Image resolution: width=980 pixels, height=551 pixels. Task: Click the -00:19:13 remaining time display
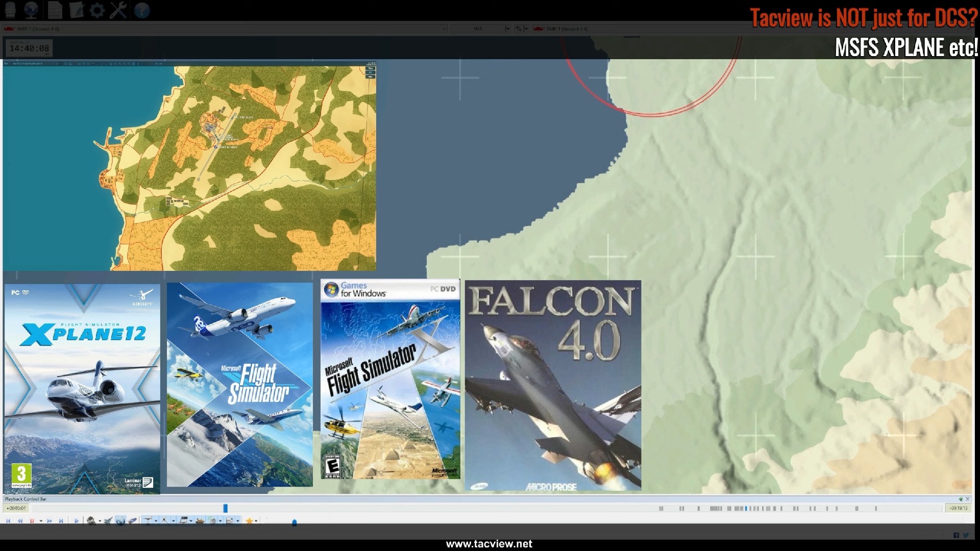pos(960,508)
